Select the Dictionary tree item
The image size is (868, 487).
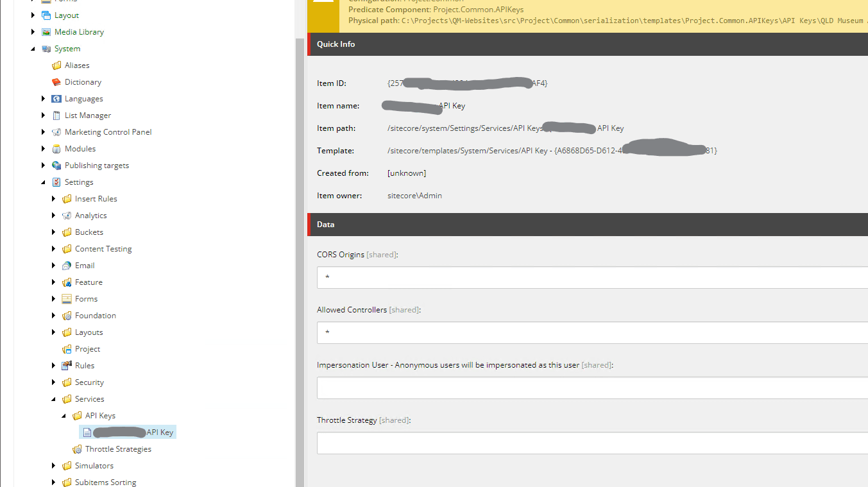[x=83, y=82]
